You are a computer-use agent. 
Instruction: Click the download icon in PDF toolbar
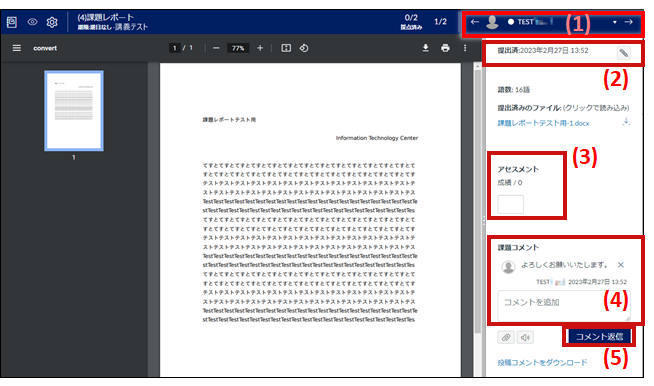pos(425,48)
